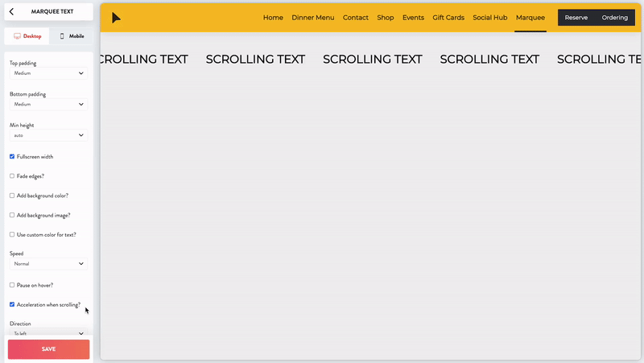Open the Direction dropdown
The image size is (644, 363).
48,333
